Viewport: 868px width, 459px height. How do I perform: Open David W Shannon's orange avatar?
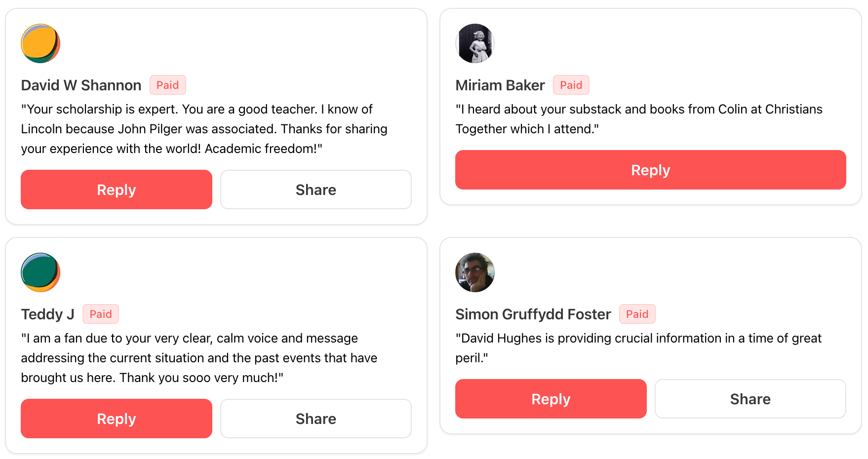pyautogui.click(x=40, y=43)
